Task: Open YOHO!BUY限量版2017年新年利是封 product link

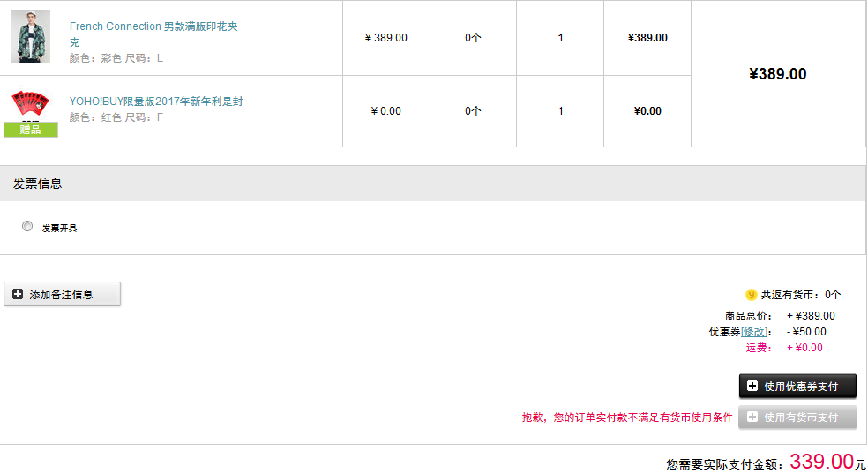Action: pos(156,102)
